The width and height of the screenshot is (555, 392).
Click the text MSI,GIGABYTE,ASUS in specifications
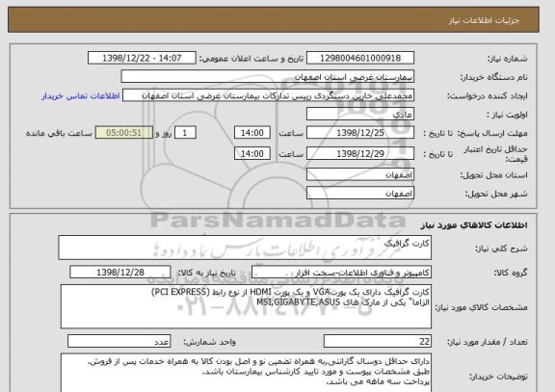pyautogui.click(x=299, y=302)
